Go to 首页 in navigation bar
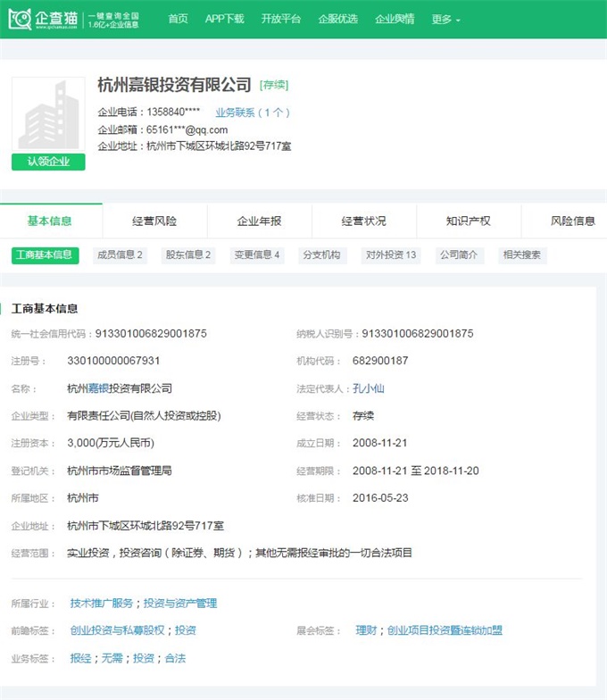Screen dimensions: 607x700 point(178,19)
